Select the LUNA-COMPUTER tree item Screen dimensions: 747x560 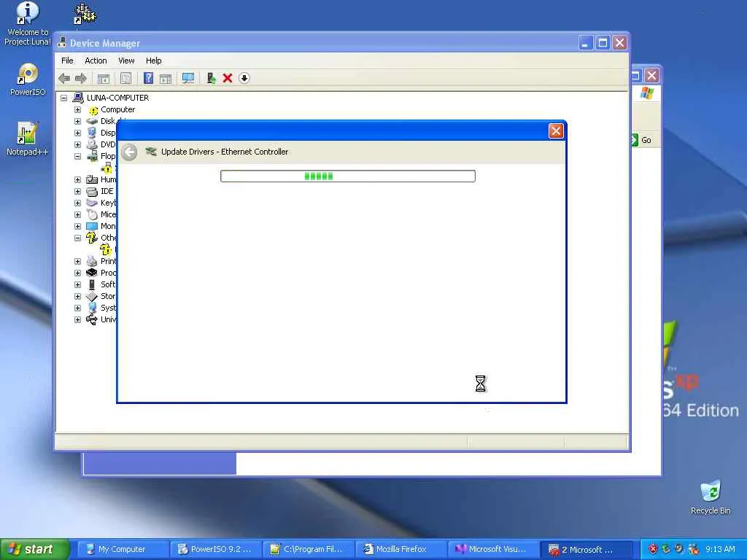tap(117, 98)
